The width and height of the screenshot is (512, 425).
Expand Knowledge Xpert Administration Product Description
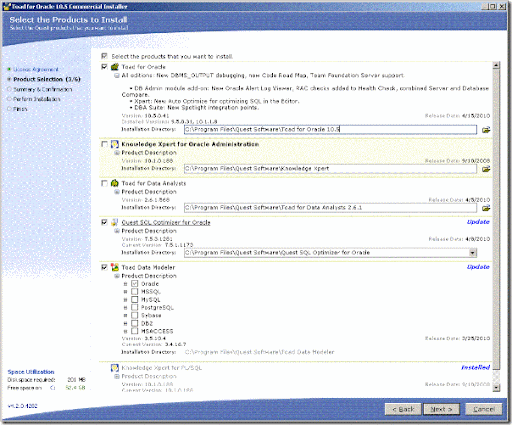tap(117, 153)
